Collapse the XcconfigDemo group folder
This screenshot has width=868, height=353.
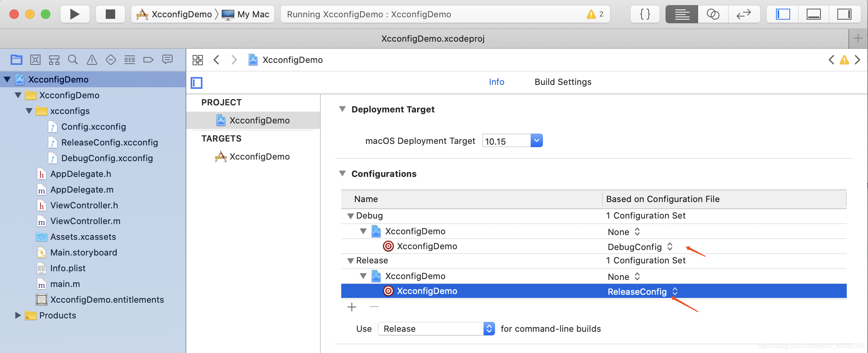click(18, 95)
